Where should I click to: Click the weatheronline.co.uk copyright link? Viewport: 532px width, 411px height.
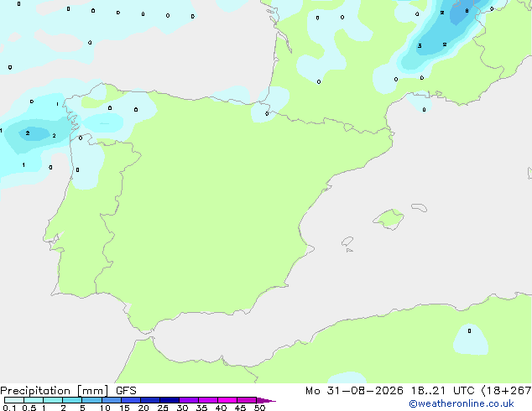tap(462, 404)
